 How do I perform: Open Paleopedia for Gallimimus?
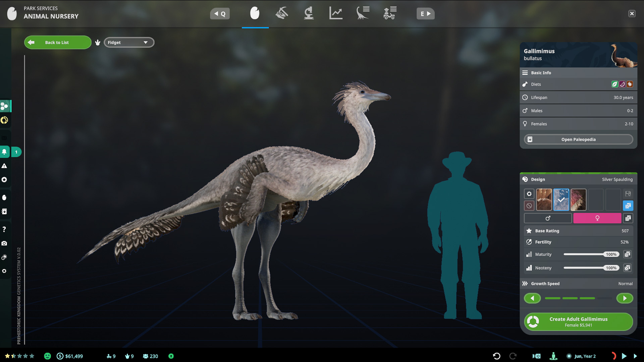[x=578, y=139]
